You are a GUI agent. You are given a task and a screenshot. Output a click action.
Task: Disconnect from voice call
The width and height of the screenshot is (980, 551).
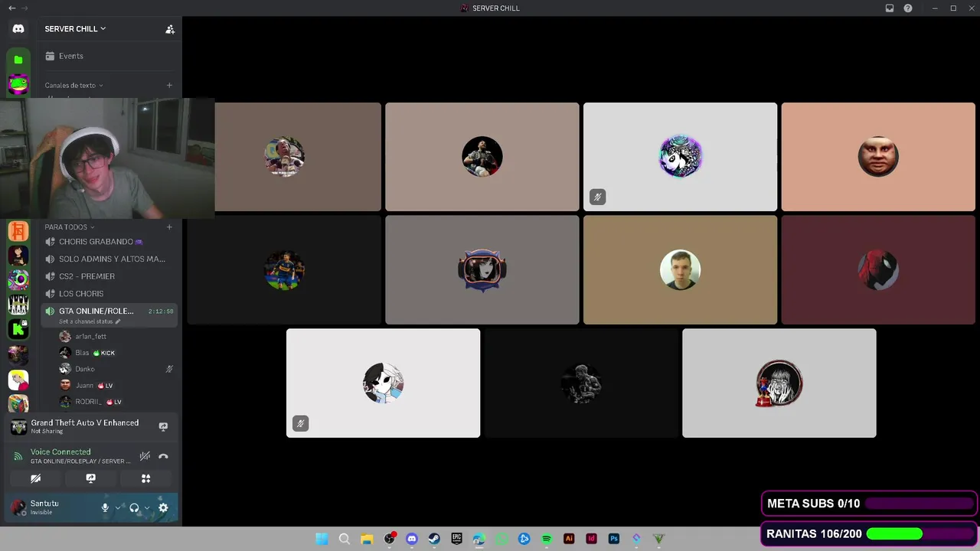[163, 456]
